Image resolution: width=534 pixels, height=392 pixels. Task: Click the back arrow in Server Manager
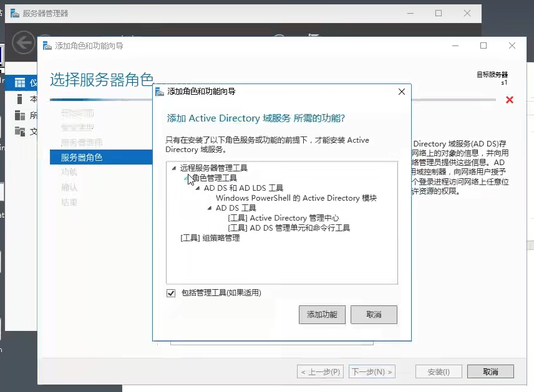coord(23,42)
